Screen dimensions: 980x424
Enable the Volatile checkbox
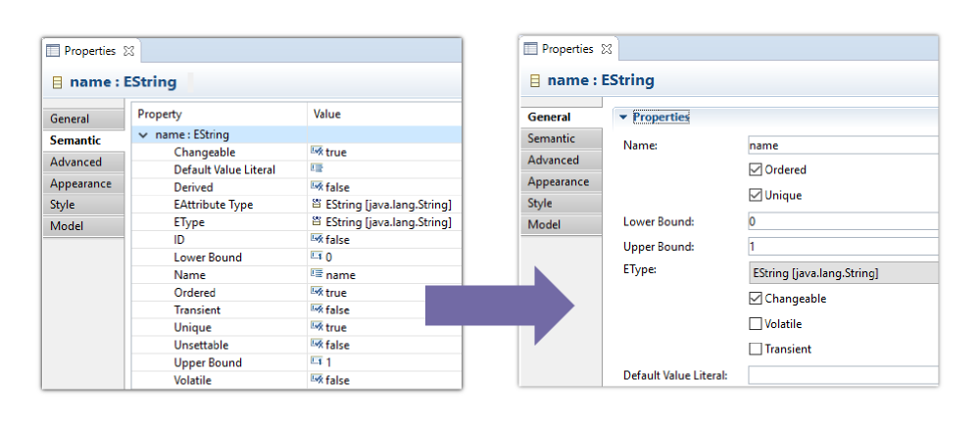pyautogui.click(x=755, y=324)
